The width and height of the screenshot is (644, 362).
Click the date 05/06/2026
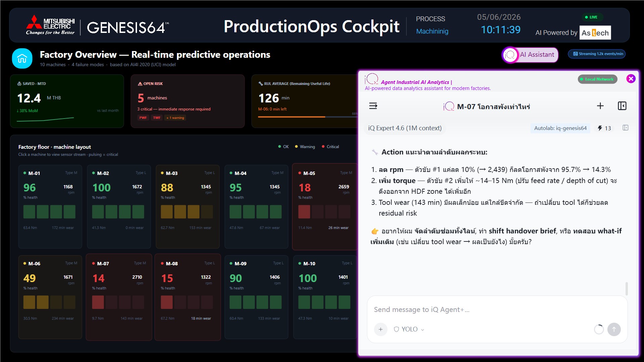pos(499,17)
